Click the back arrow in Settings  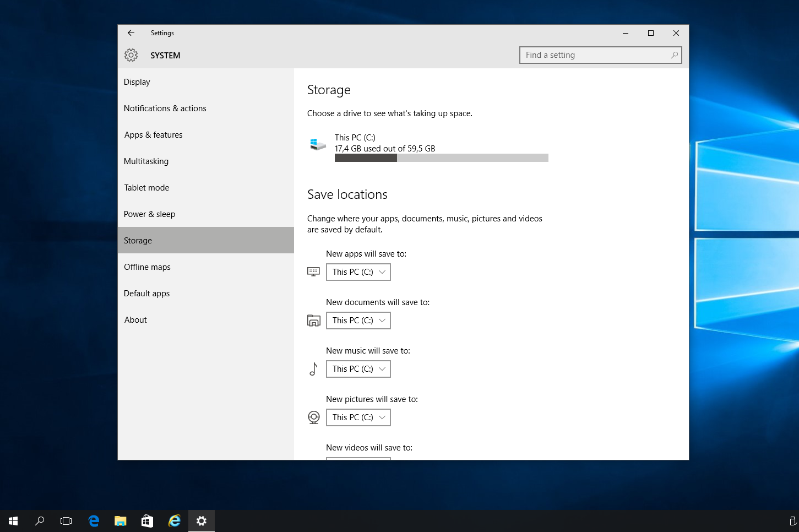point(131,33)
